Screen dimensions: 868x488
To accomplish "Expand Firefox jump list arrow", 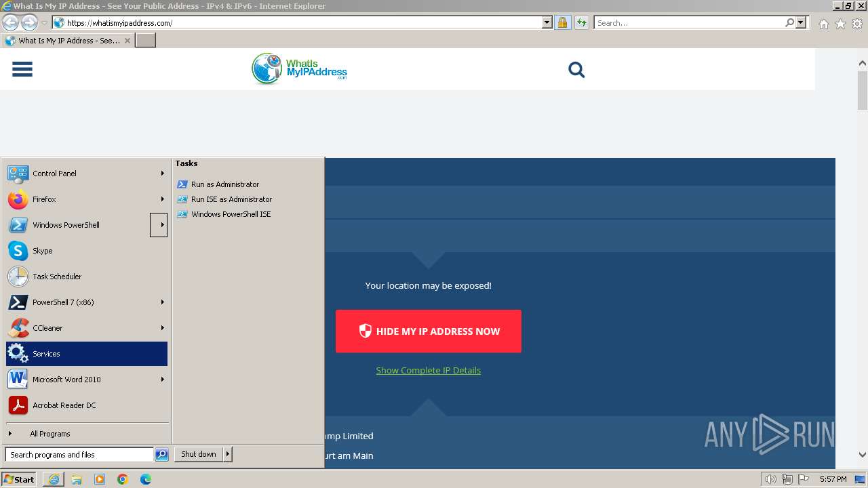I will (x=162, y=199).
